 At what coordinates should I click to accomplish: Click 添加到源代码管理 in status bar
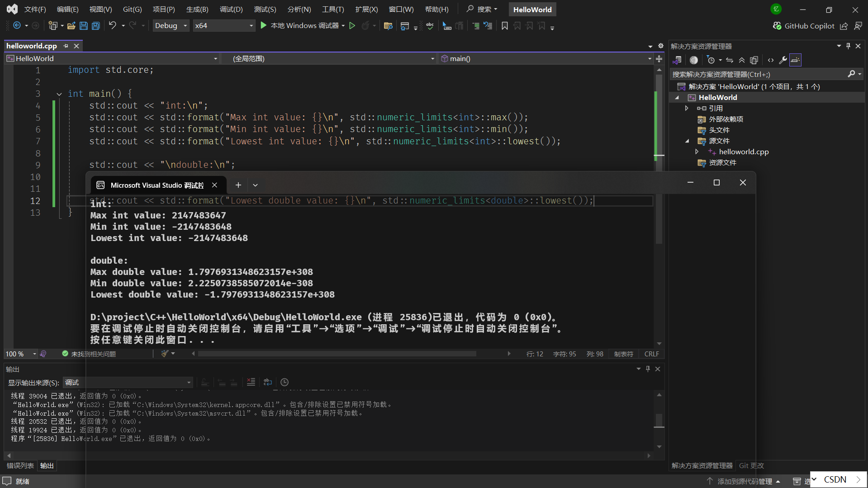point(745,482)
